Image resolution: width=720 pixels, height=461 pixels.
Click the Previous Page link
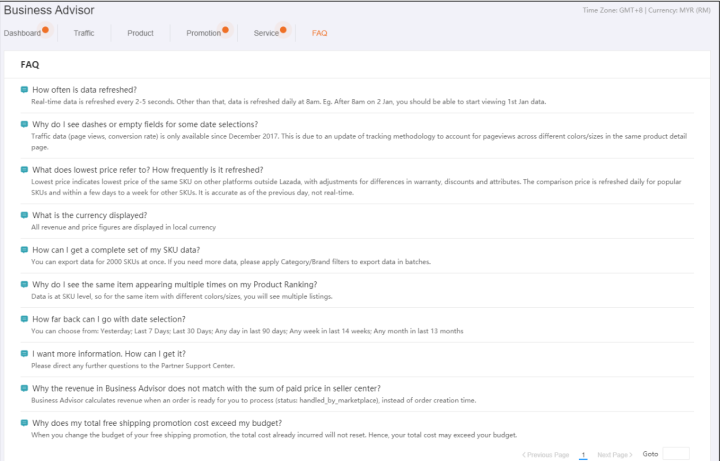pos(545,454)
